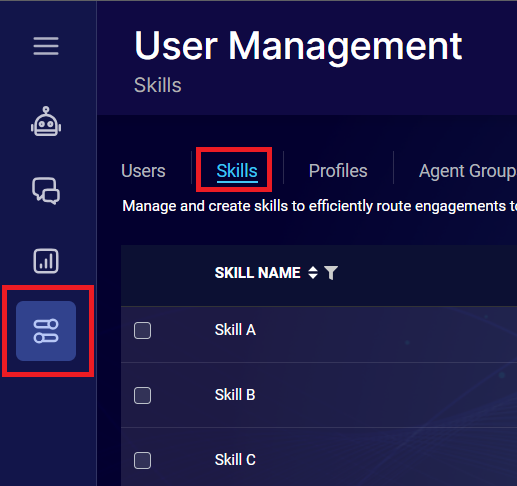Switch to the Profiles tab
The image size is (517, 486).
coord(338,171)
